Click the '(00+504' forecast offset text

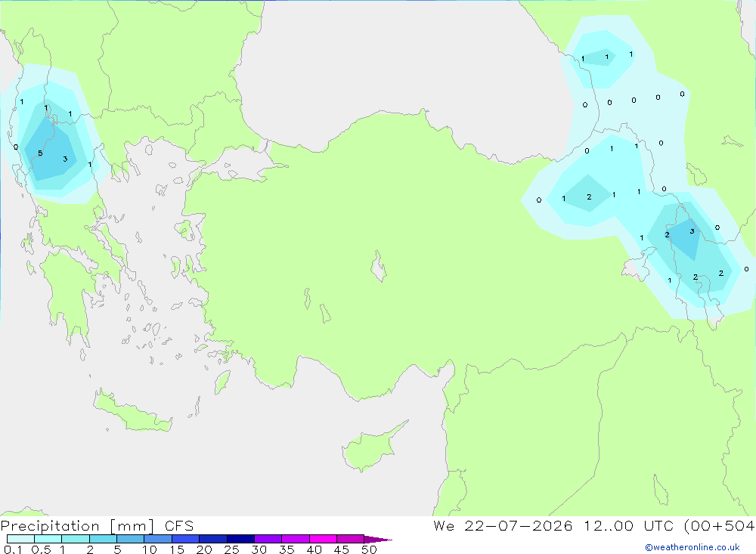coord(720,526)
